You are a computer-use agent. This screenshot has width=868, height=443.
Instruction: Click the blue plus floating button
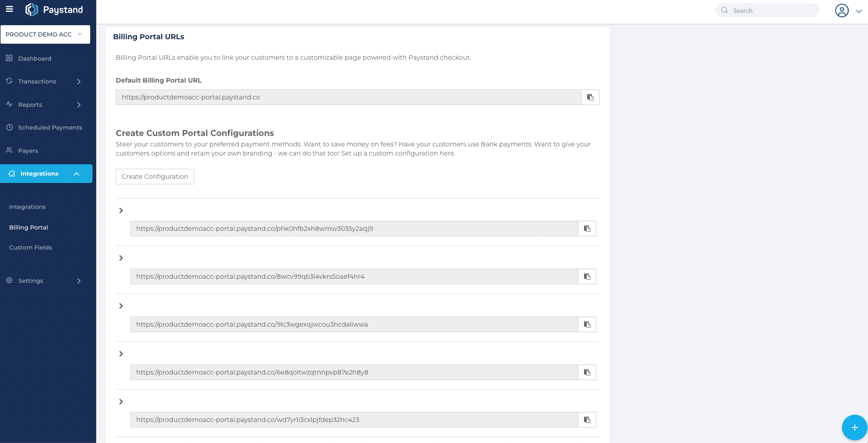tap(854, 427)
